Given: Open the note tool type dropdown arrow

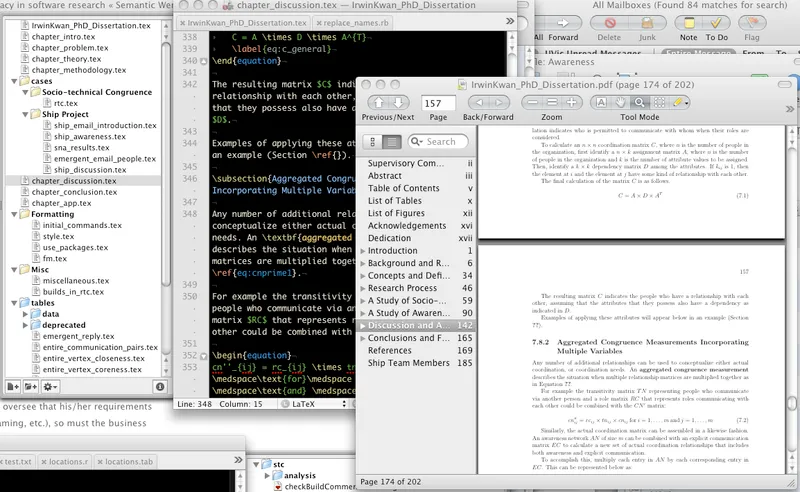Looking at the screenshot, I should 687,103.
